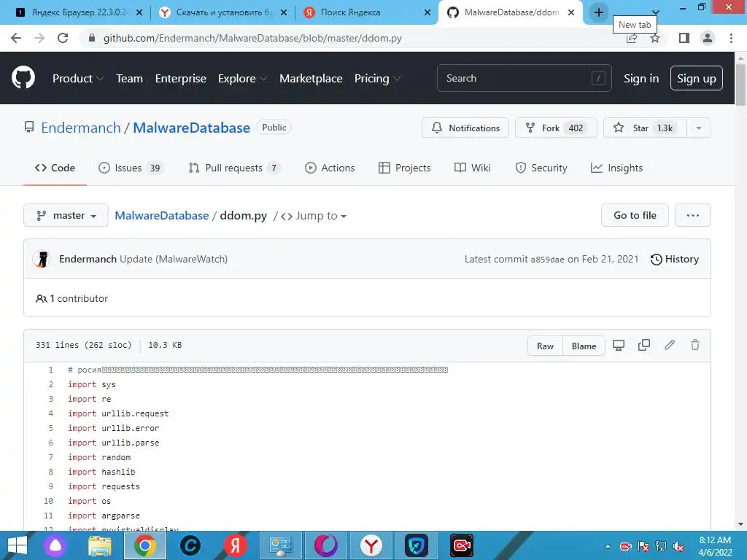
Task: Click the share page icon in address bar
Action: pyautogui.click(x=632, y=38)
